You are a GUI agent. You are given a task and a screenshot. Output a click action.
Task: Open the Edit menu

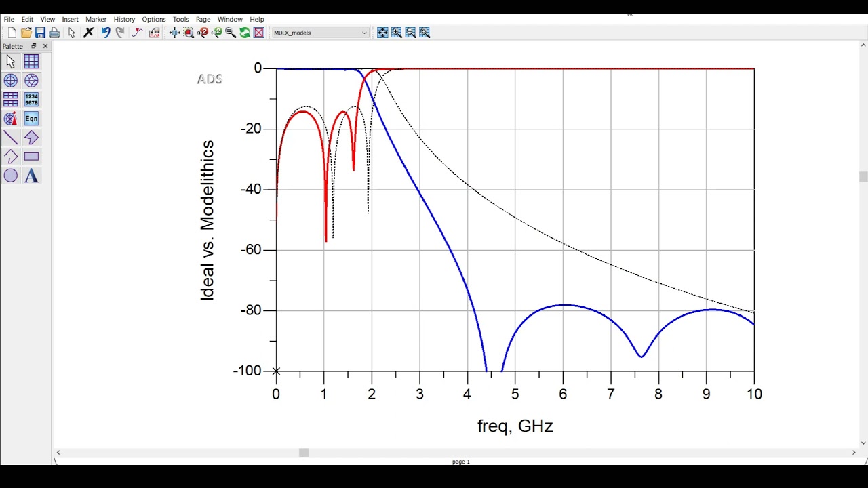click(27, 19)
